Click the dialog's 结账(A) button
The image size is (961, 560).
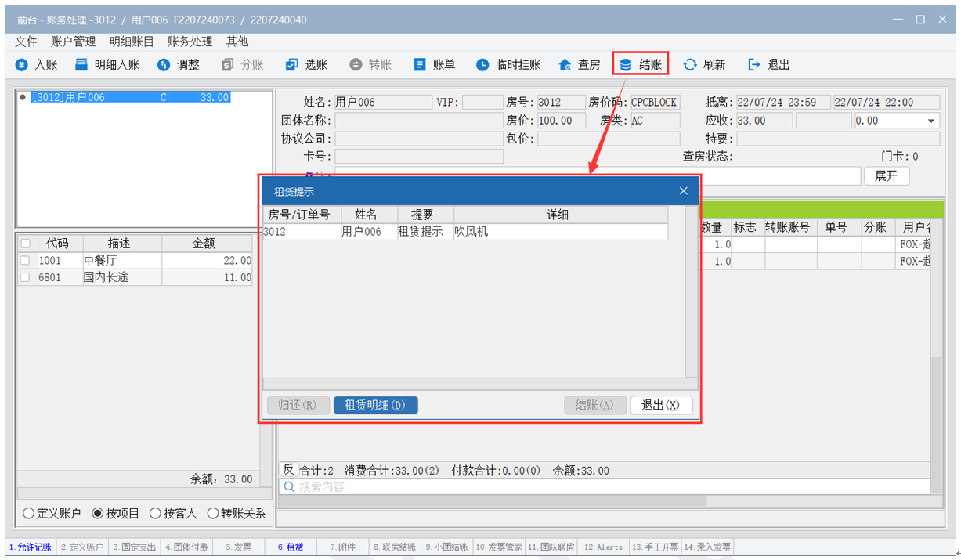coord(595,405)
